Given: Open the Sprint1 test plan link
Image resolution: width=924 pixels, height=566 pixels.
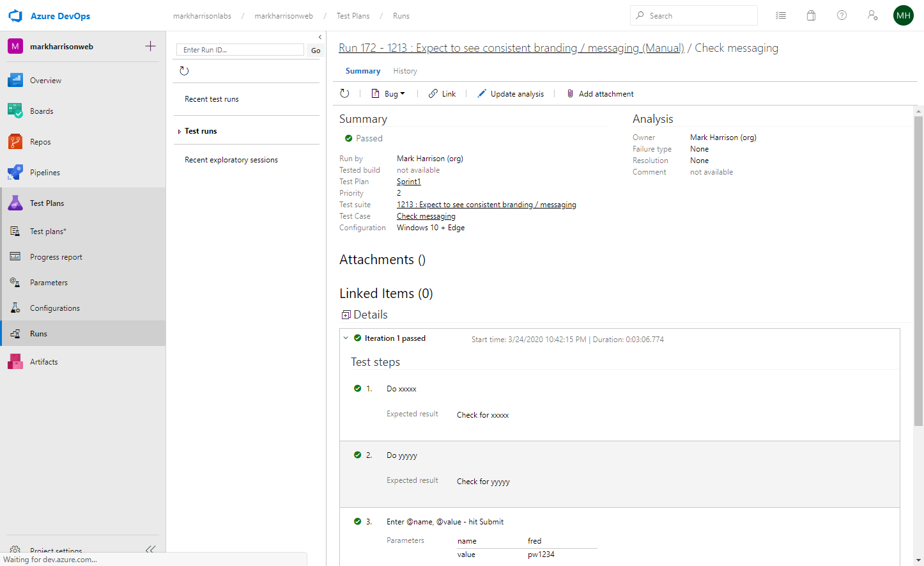Looking at the screenshot, I should [408, 182].
